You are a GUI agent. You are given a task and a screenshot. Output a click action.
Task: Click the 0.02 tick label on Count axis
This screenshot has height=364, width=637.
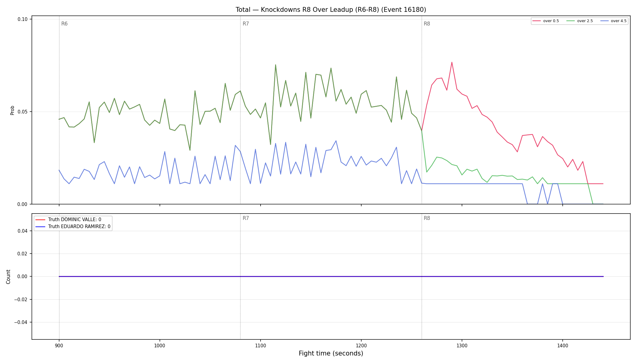(22, 254)
